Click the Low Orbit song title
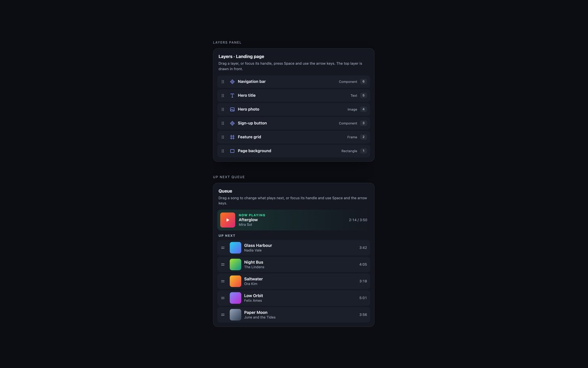 (x=254, y=295)
